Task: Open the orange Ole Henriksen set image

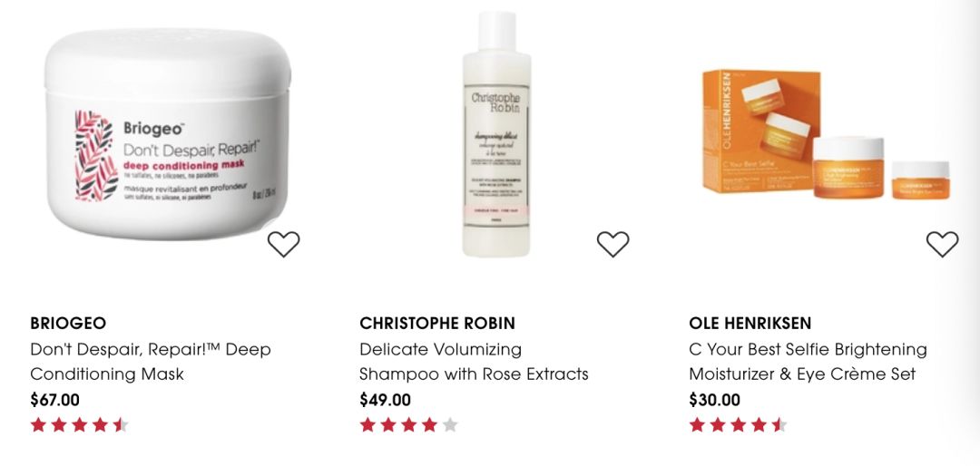Action: tap(827, 133)
